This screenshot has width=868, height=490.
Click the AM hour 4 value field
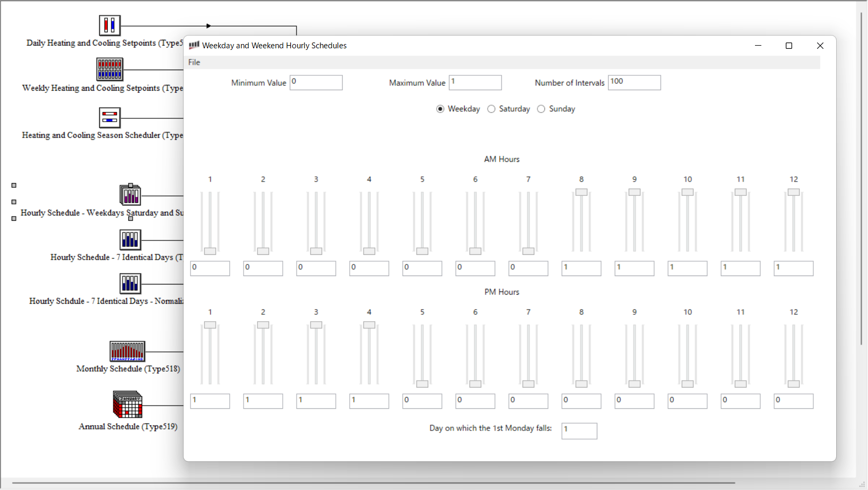[x=369, y=269]
